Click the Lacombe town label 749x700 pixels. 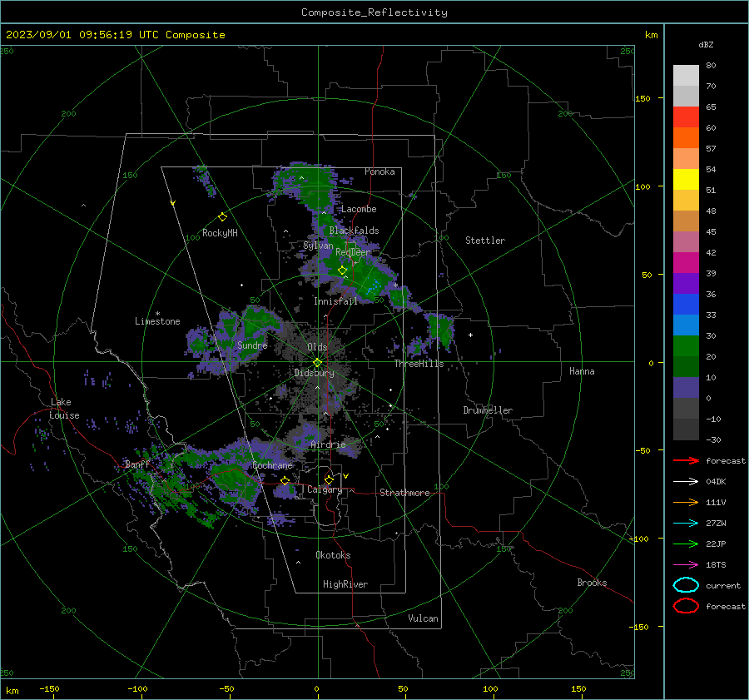click(x=359, y=209)
